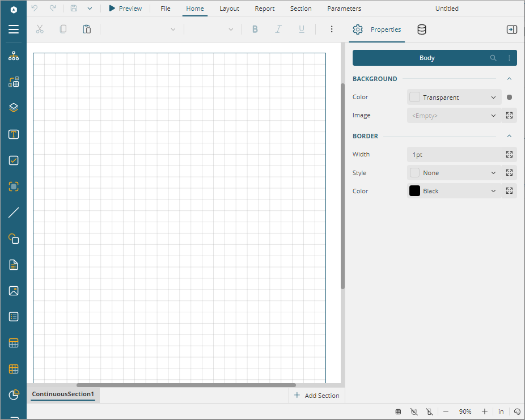Image resolution: width=525 pixels, height=420 pixels.
Task: Click the Copy icon in toolbar
Action: (x=63, y=29)
